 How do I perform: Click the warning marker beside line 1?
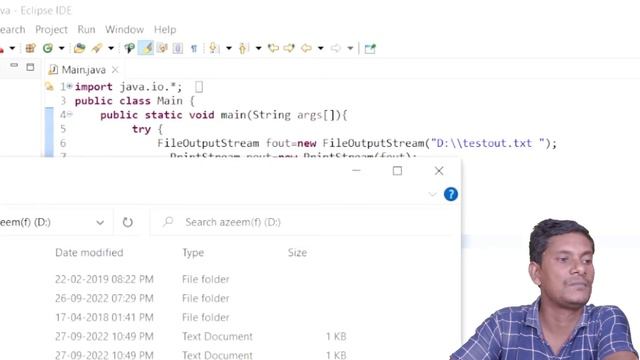[49, 87]
